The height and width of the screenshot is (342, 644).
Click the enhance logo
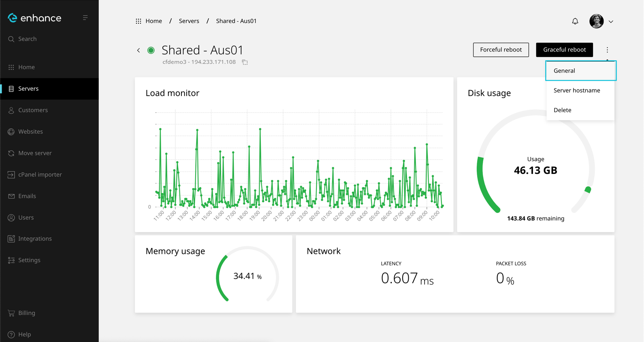35,18
